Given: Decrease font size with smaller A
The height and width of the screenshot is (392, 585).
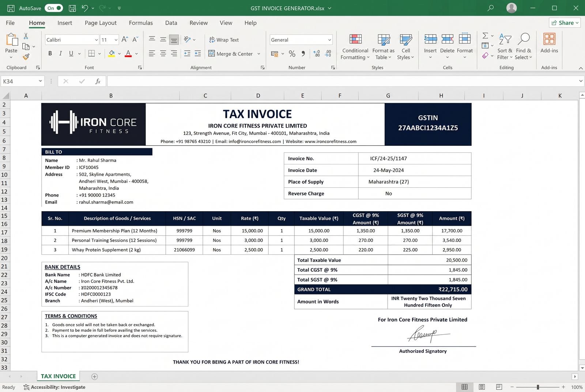Looking at the screenshot, I should (x=135, y=39).
